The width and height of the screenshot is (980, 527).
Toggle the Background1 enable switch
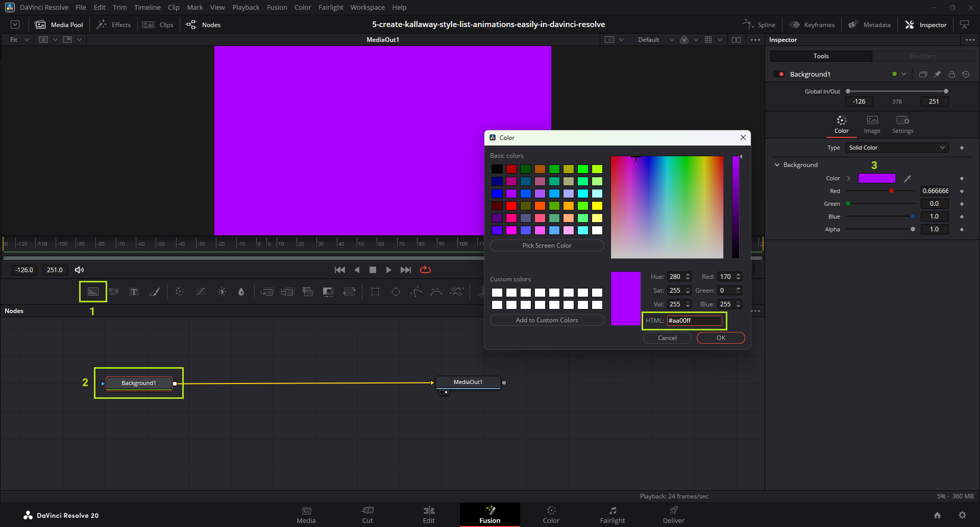click(x=778, y=74)
